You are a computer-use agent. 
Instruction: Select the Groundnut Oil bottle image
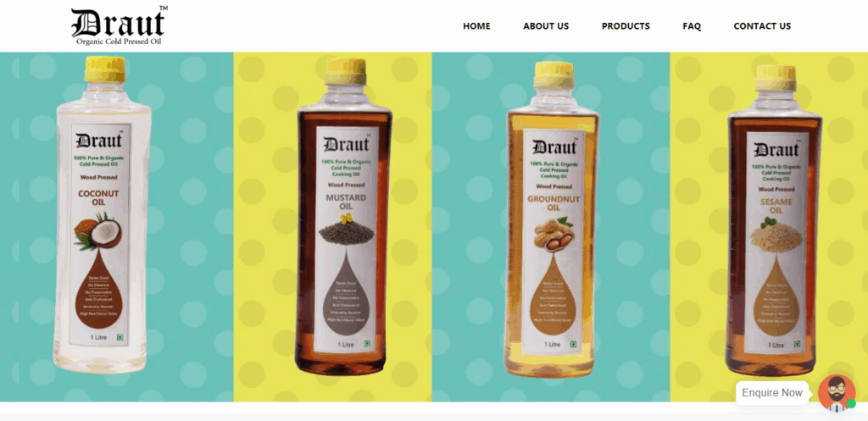pyautogui.click(x=552, y=219)
